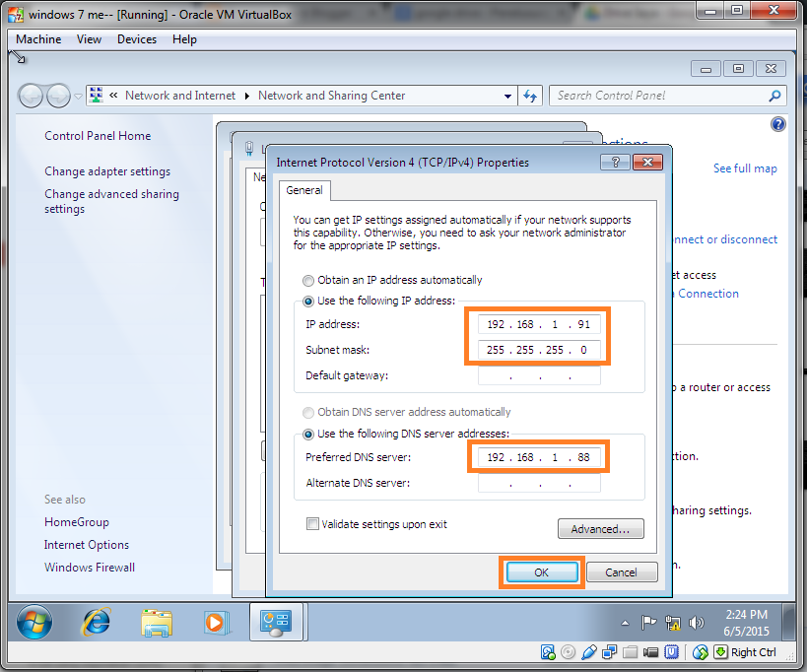Open the clock showing 2:24 PM

pos(746,623)
